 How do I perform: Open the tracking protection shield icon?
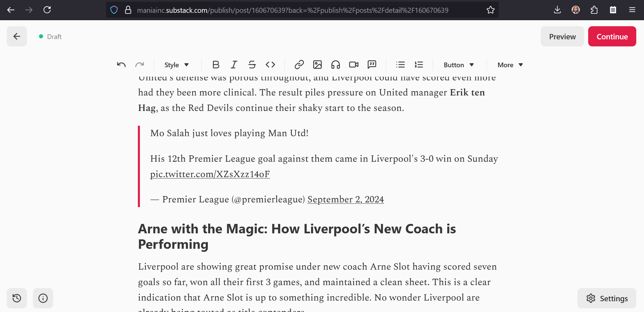(x=114, y=10)
